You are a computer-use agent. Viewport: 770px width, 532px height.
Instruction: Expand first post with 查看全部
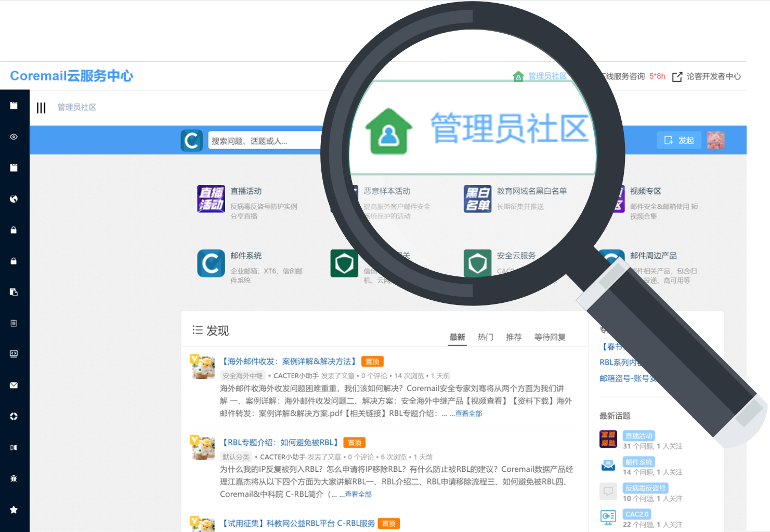[468, 414]
